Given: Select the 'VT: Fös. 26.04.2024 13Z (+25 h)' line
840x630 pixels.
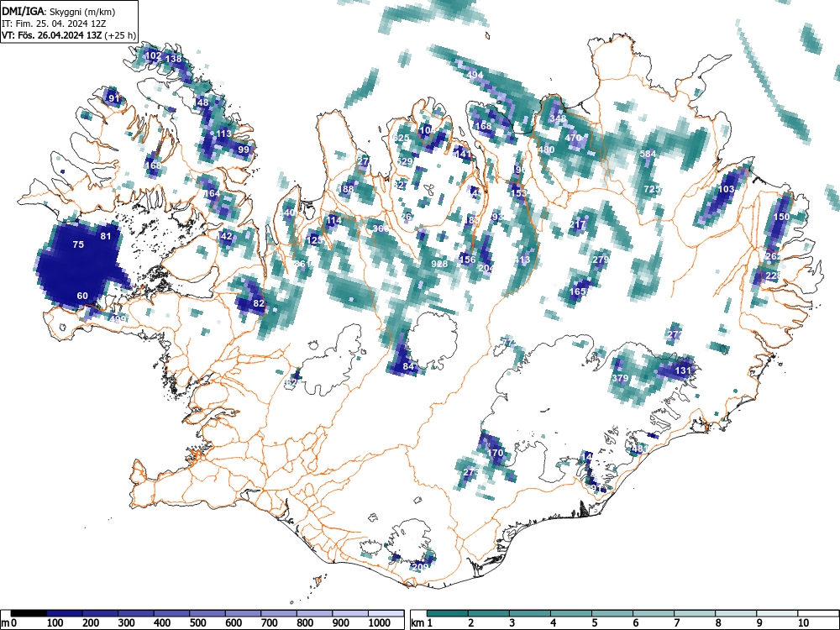Looking at the screenshot, I should pyautogui.click(x=69, y=35).
